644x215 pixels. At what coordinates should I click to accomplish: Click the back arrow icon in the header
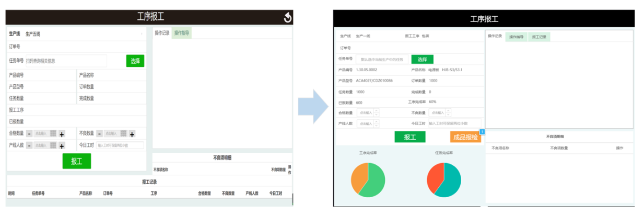pyautogui.click(x=287, y=18)
